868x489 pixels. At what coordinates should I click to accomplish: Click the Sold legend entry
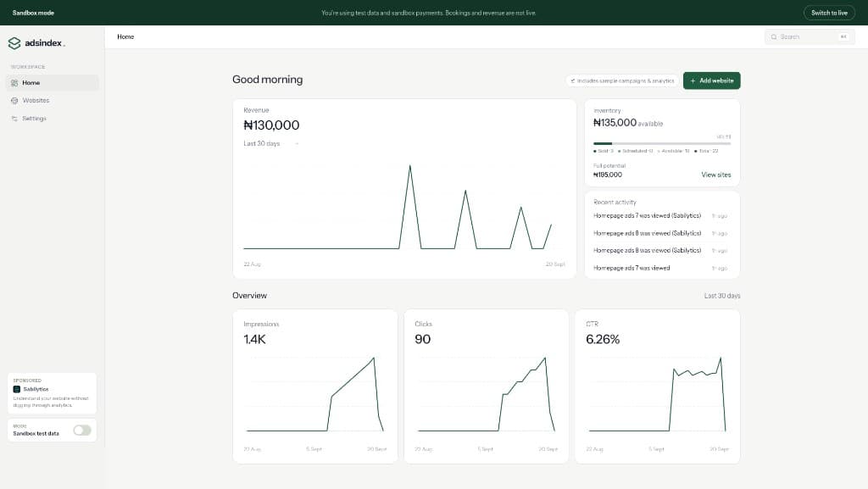coord(604,151)
